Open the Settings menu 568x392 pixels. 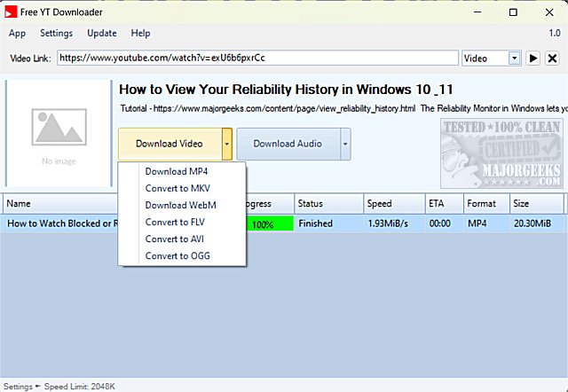pyautogui.click(x=56, y=34)
